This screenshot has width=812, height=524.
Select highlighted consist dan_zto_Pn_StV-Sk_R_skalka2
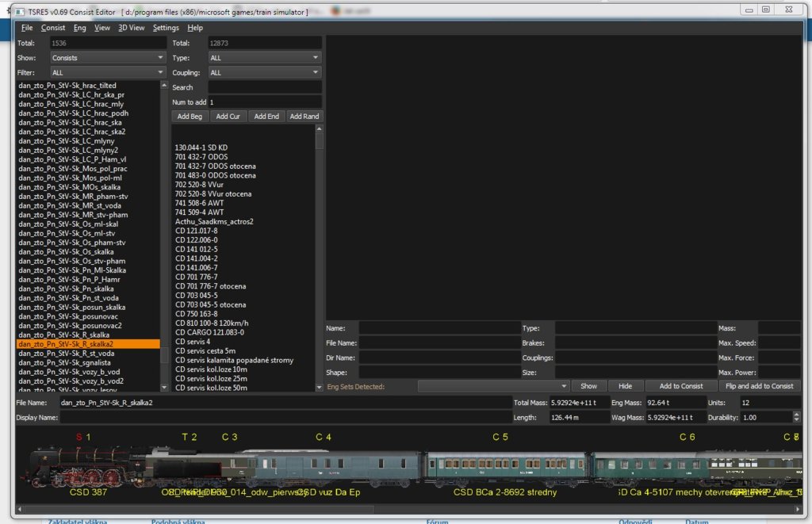coord(88,344)
